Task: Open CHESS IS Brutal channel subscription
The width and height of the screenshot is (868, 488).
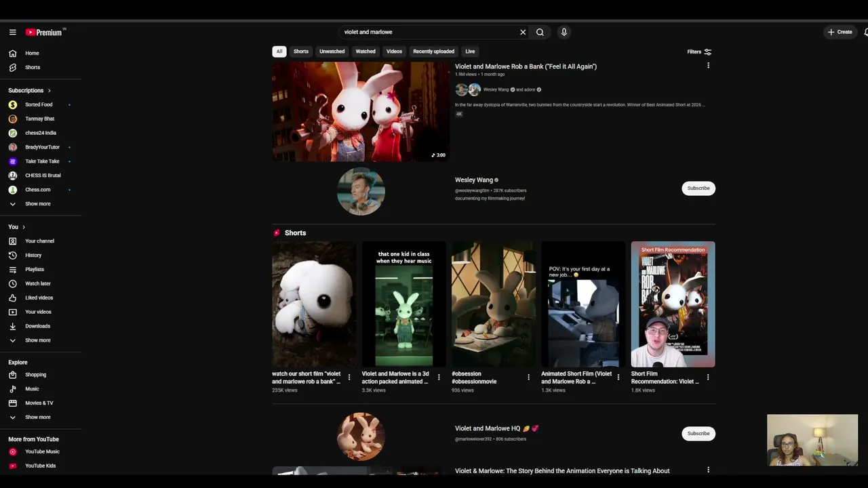Action: (x=41, y=176)
